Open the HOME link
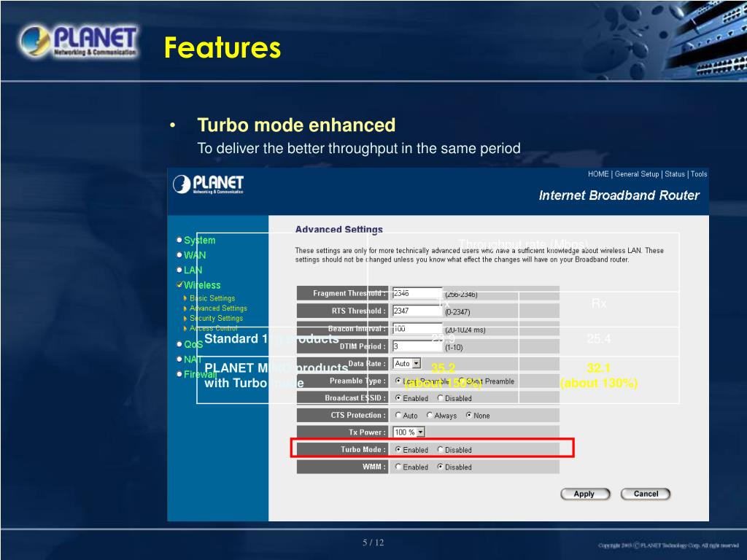The image size is (747, 560). coord(598,174)
